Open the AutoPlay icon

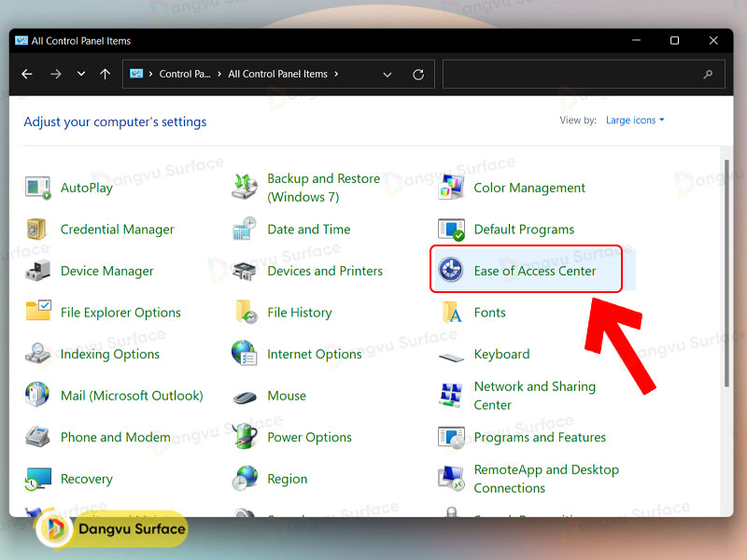click(x=37, y=188)
